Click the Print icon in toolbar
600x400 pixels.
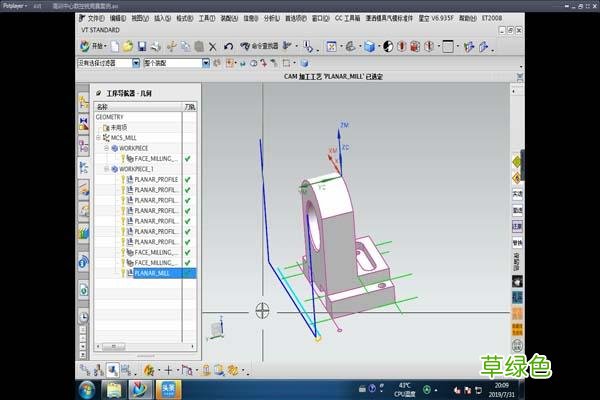click(155, 46)
